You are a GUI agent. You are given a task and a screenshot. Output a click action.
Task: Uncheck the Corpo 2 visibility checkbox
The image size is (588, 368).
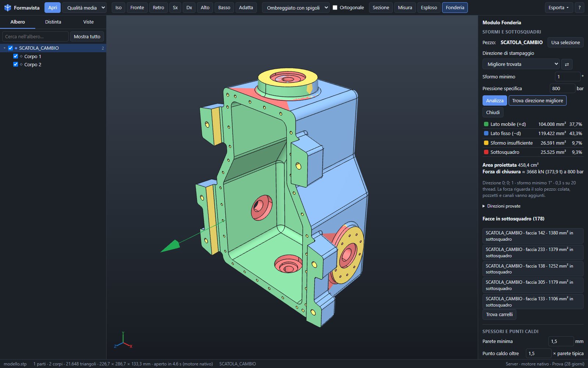[15, 64]
